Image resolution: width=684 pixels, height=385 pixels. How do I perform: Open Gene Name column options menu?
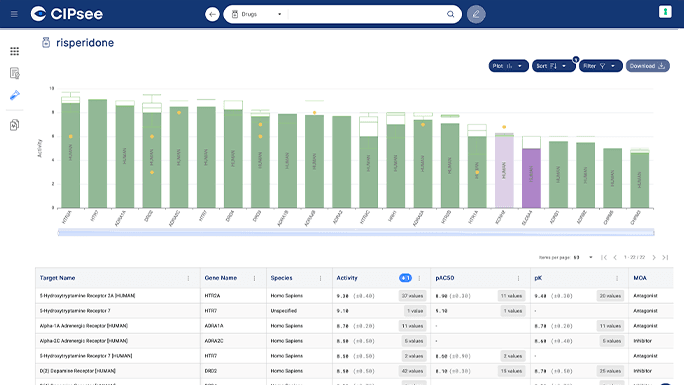254,278
